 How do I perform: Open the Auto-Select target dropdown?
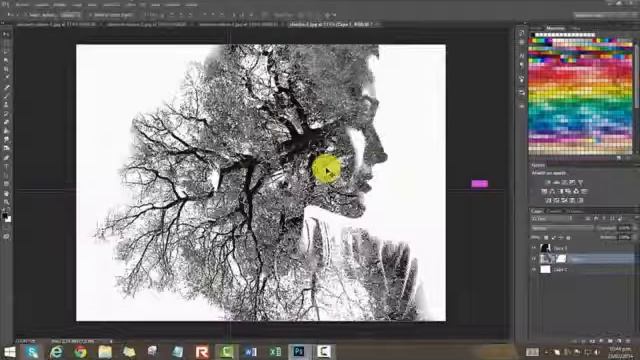tap(70, 15)
